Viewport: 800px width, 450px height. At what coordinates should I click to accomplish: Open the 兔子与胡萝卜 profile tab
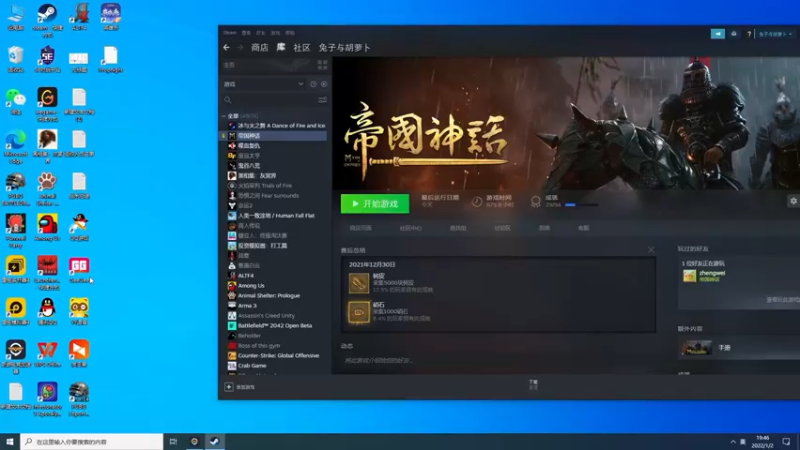pyautogui.click(x=344, y=47)
